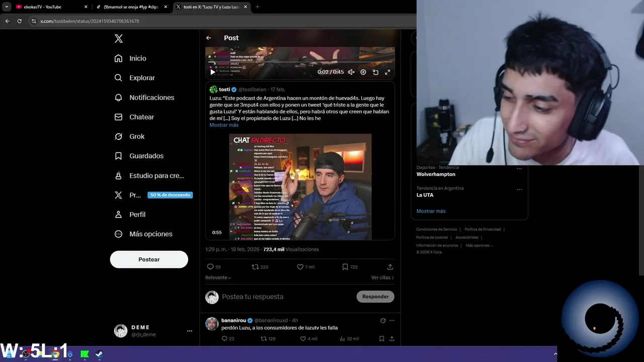
Task: Open Ver citas link
Action: coord(382,278)
